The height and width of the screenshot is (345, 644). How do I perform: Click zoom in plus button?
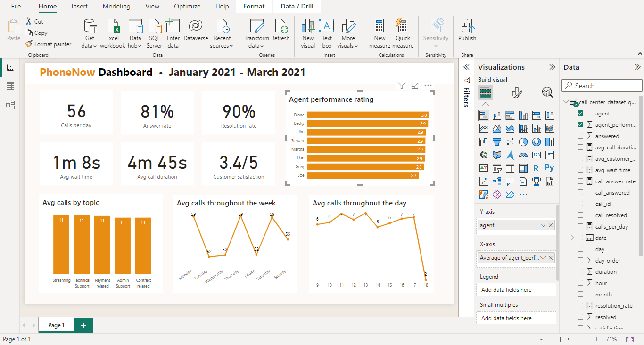click(x=596, y=339)
